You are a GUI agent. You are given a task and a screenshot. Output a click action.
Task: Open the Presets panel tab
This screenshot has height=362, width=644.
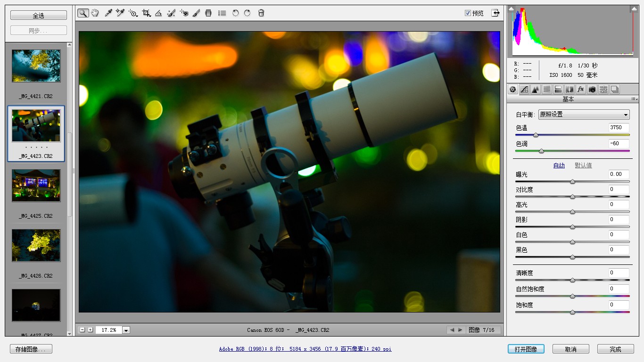(603, 89)
